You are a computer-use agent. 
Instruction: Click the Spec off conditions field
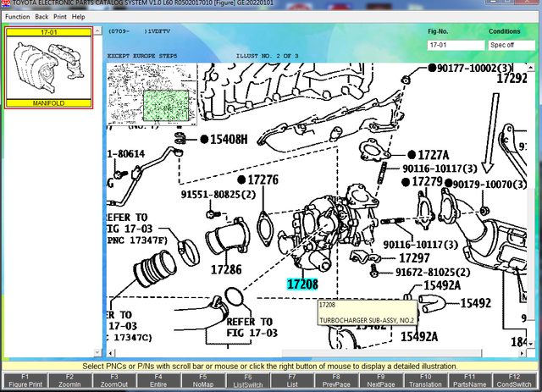coord(511,45)
